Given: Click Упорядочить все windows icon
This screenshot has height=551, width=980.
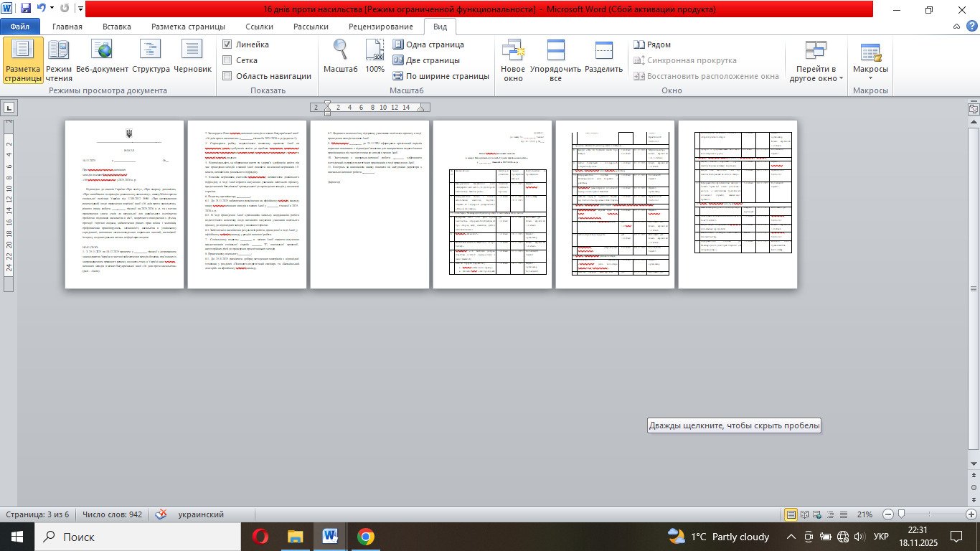Looking at the screenshot, I should pos(555,60).
